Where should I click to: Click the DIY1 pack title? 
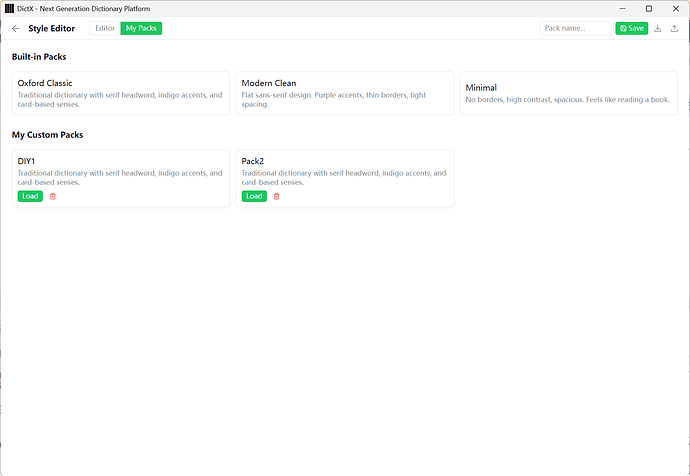click(x=26, y=161)
